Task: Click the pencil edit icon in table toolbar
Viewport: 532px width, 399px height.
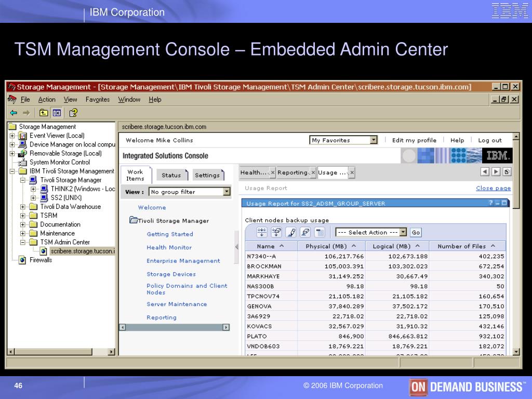Action: 291,232
